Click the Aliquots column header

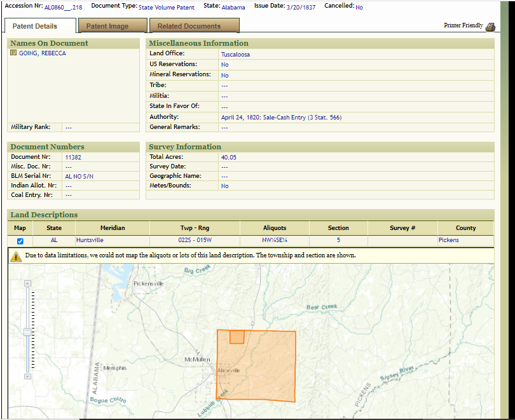pos(275,227)
